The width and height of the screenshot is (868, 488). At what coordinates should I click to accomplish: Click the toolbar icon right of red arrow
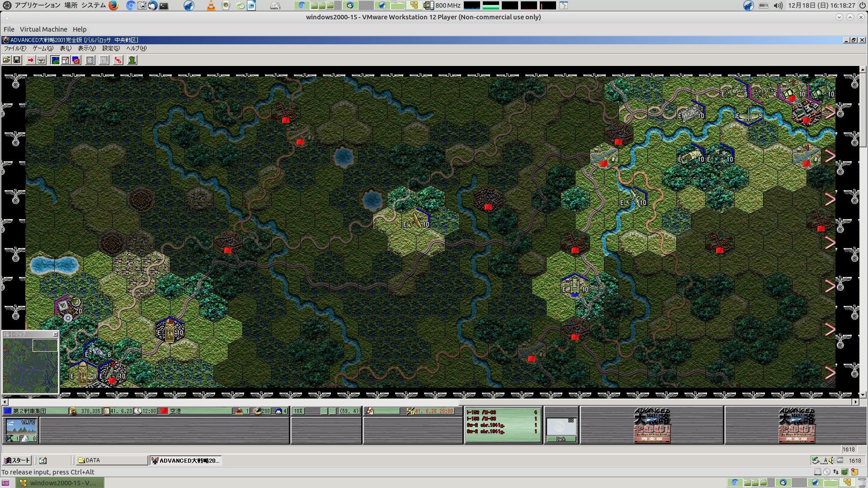point(41,60)
